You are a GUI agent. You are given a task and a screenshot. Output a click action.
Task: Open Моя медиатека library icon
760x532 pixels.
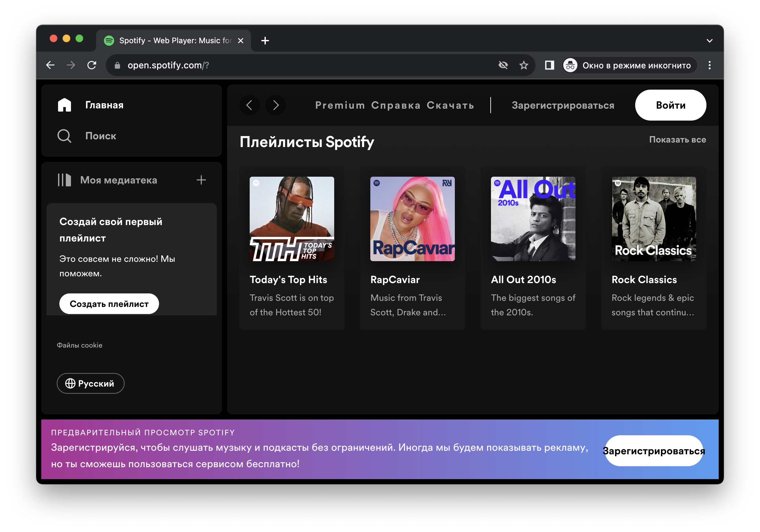pos(64,180)
